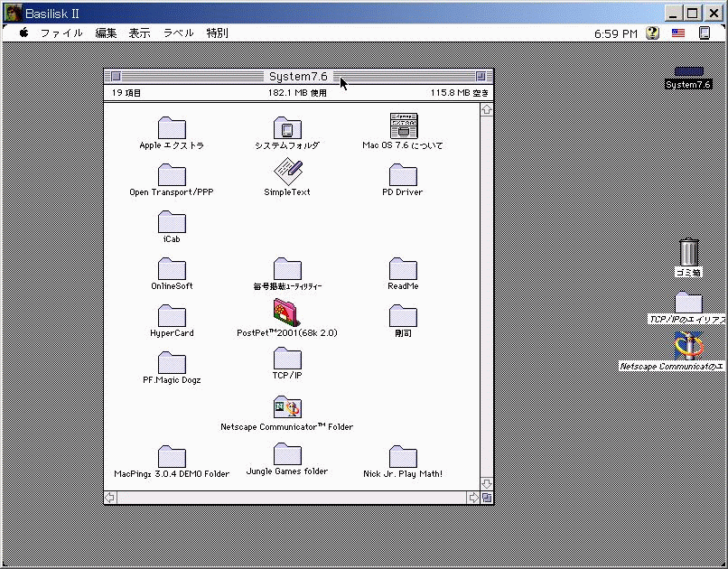
Task: Select the SimpleText application icon
Action: point(288,172)
